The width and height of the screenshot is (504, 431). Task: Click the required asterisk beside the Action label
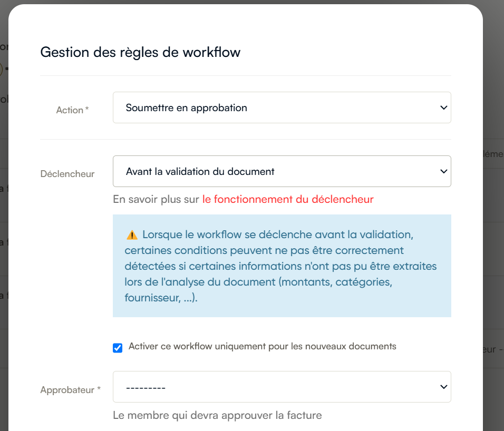pyautogui.click(x=87, y=110)
